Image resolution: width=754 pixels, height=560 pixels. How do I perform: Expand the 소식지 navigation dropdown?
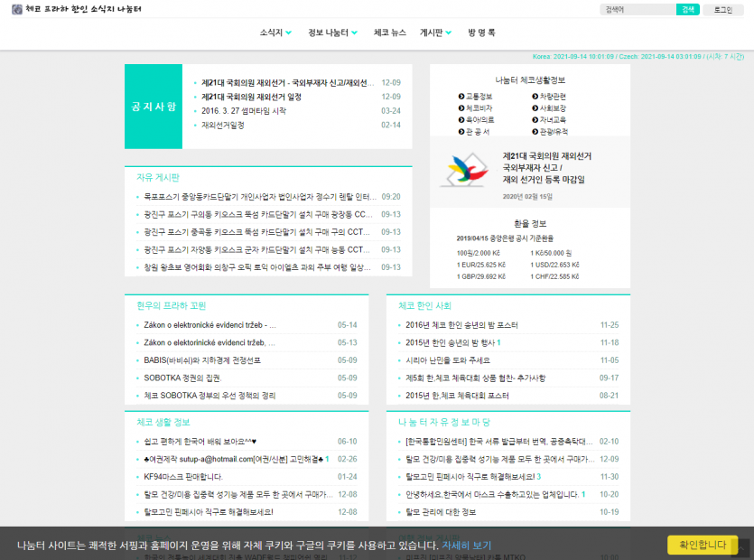coord(275,32)
